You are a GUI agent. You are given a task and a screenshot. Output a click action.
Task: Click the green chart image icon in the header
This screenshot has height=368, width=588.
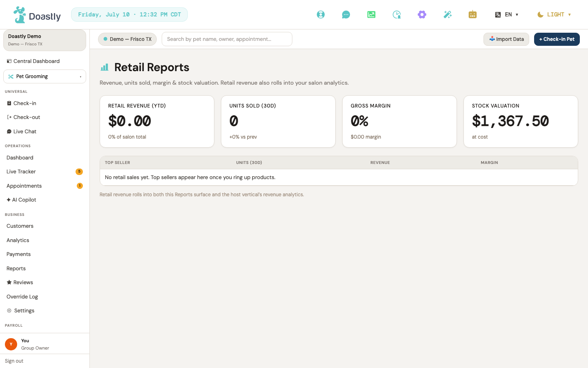371,15
